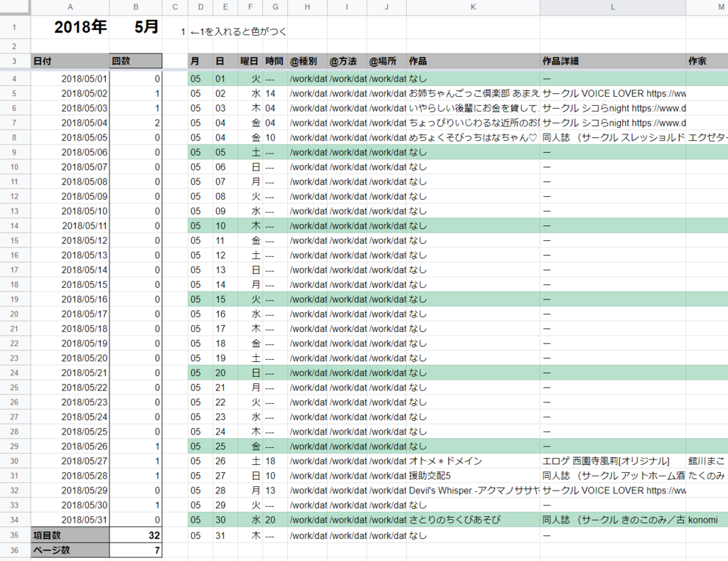Select column H header
728x561 pixels.
pyautogui.click(x=307, y=7)
